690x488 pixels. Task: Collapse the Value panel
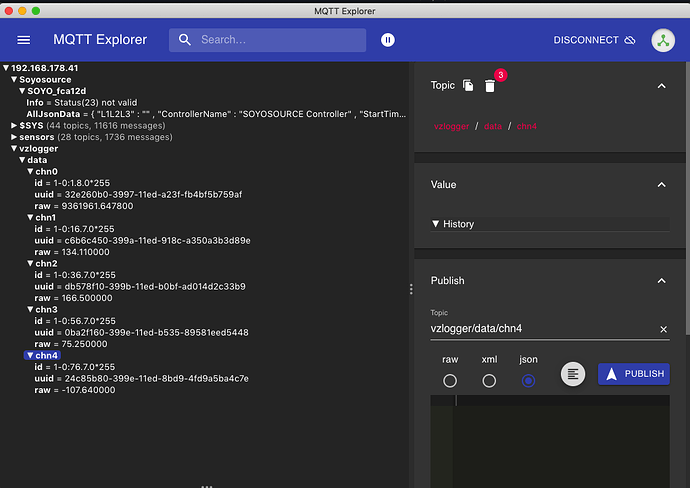point(661,185)
